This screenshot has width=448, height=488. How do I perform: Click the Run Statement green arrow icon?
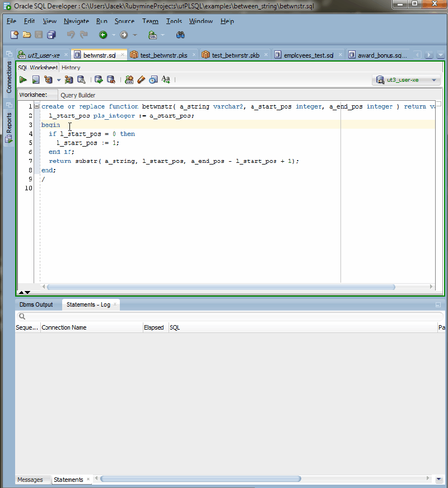click(22, 79)
